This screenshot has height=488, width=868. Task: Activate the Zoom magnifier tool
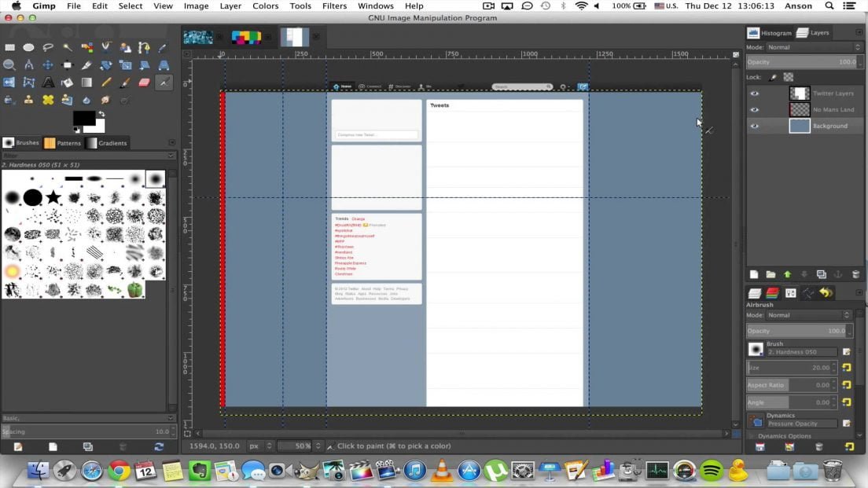[x=9, y=65]
